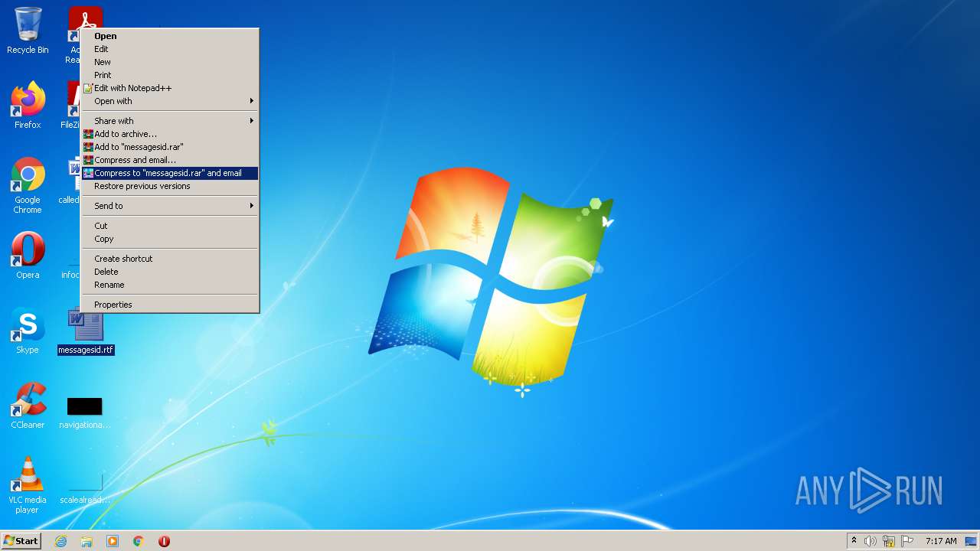
Task: Choose Edit with Notepad++
Action: click(170, 88)
